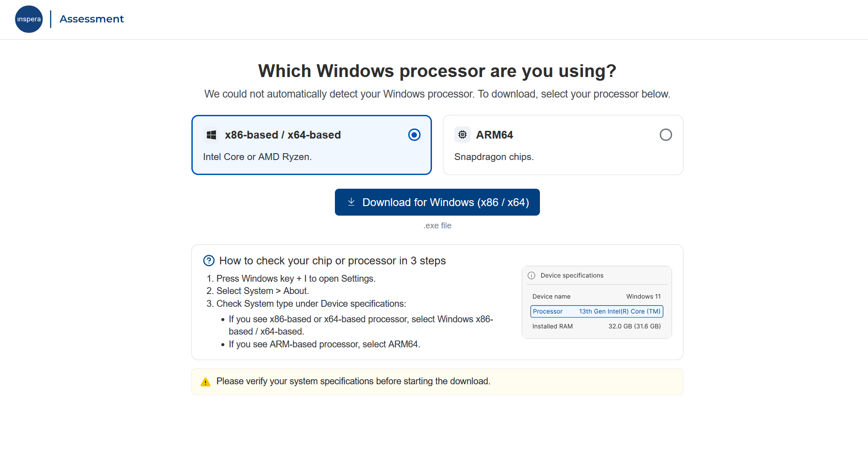This screenshot has height=449, width=868.
Task: Click the download arrow icon in button
Action: click(x=351, y=202)
